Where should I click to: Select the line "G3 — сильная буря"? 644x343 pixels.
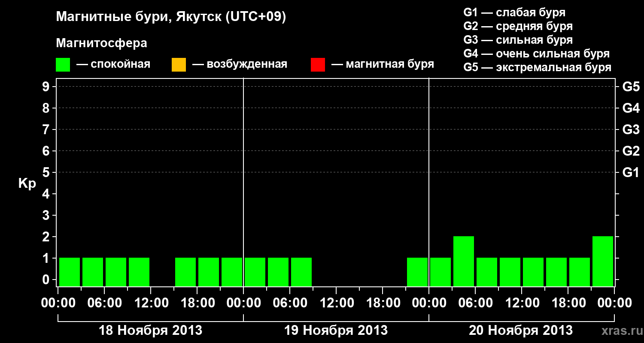coord(518,40)
